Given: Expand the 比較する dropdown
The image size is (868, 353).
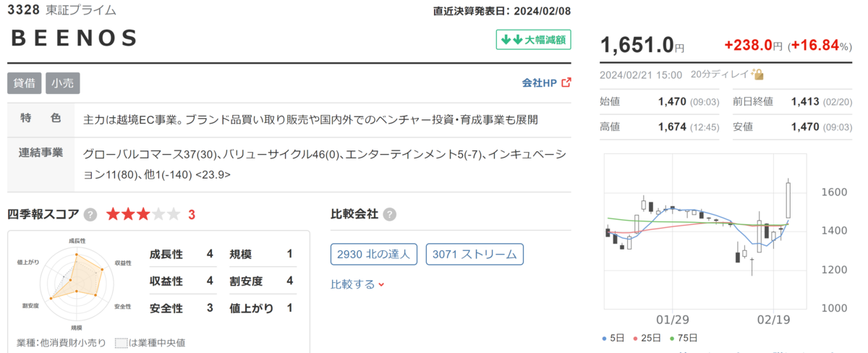Looking at the screenshot, I should 357,284.
